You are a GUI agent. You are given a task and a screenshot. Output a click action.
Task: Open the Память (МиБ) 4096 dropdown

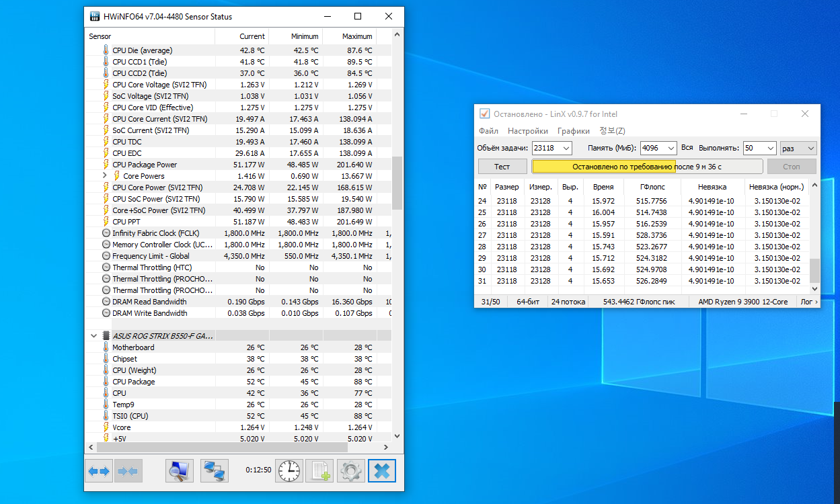point(670,148)
